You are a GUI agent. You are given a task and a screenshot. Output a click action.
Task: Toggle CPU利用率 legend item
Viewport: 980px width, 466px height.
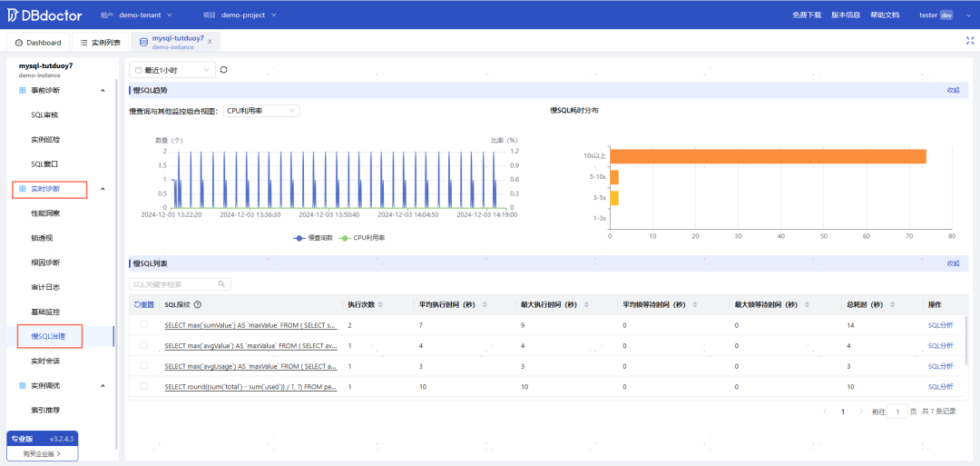362,238
